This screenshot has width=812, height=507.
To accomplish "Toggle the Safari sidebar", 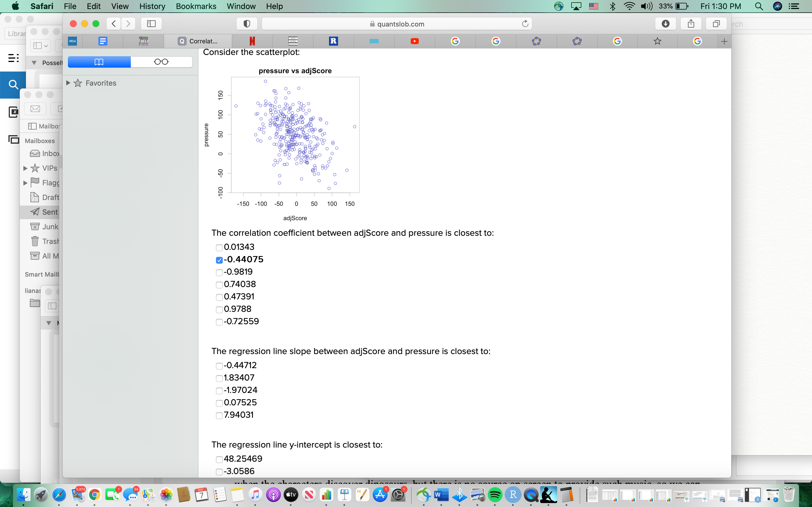I will tap(151, 23).
